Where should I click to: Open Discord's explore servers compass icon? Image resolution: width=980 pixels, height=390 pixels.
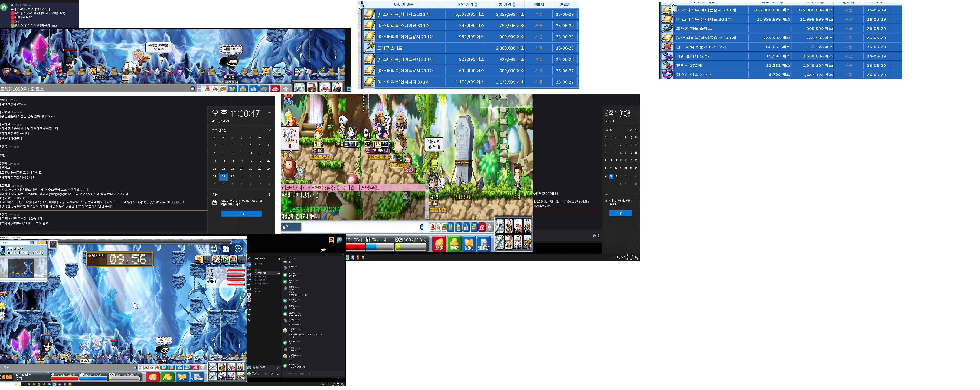pos(249,319)
